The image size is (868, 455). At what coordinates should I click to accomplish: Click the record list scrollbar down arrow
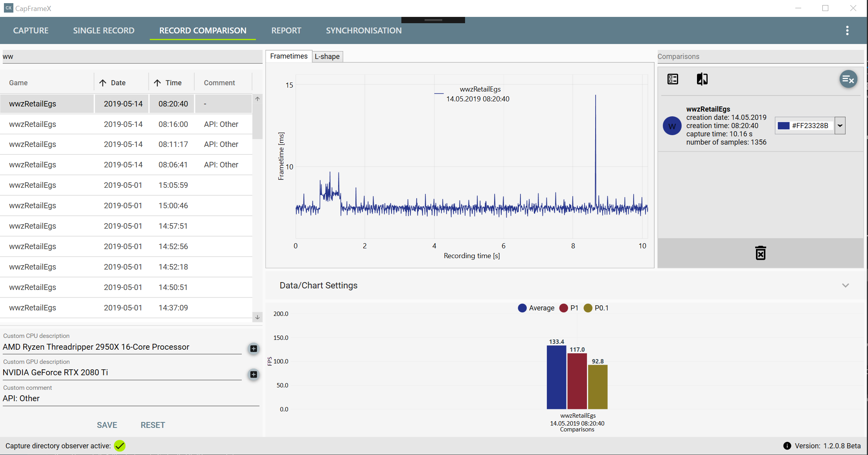pos(257,317)
